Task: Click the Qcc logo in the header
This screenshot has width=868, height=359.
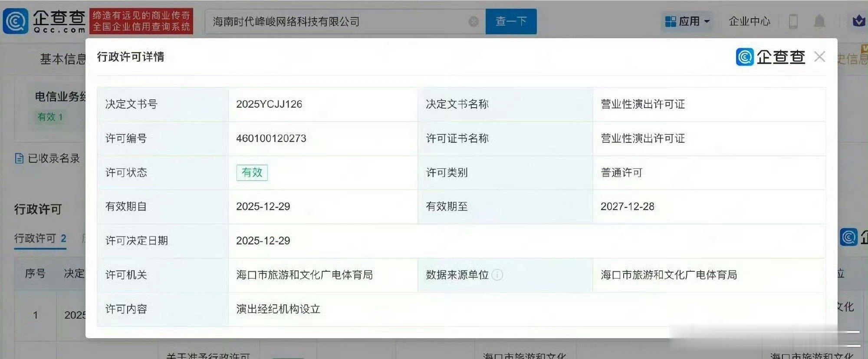Action: click(44, 21)
